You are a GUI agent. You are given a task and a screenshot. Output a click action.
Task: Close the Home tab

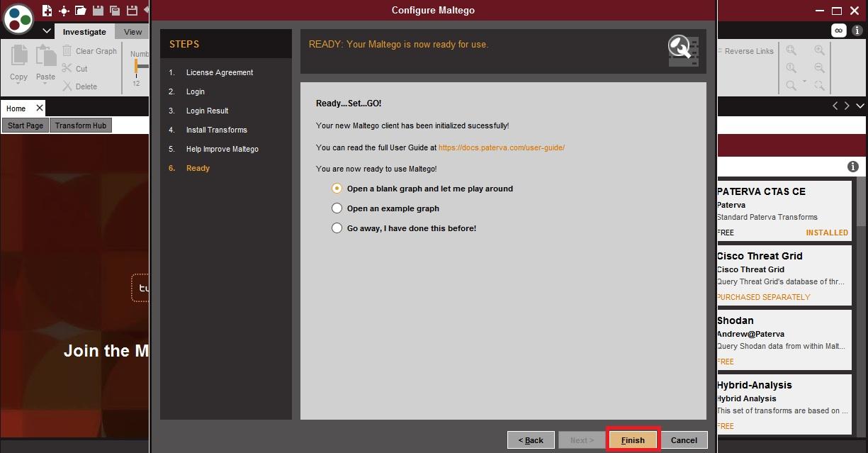pyautogui.click(x=40, y=108)
